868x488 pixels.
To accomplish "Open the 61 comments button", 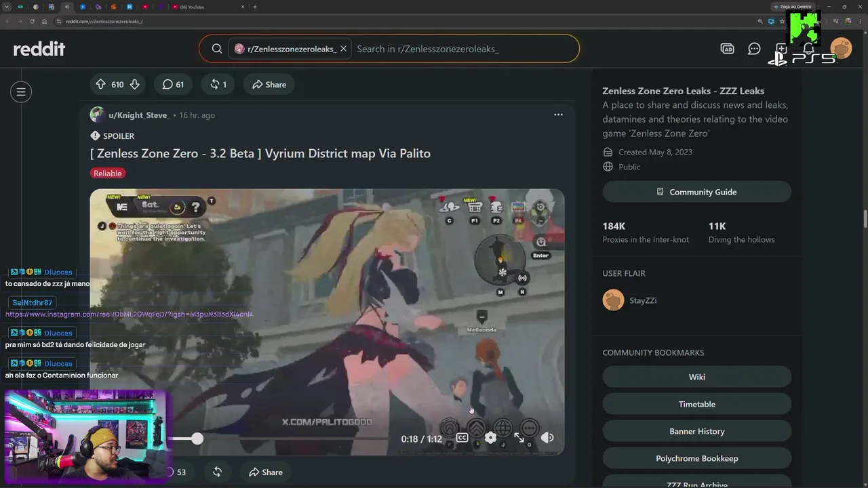I will pos(173,85).
